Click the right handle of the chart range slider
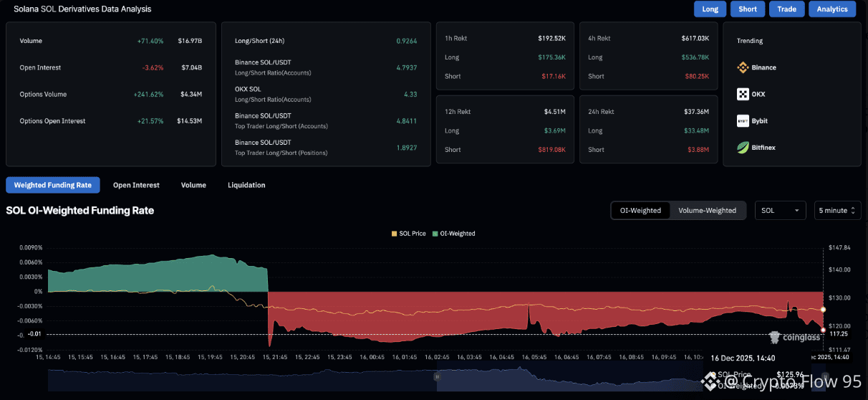 [x=825, y=376]
